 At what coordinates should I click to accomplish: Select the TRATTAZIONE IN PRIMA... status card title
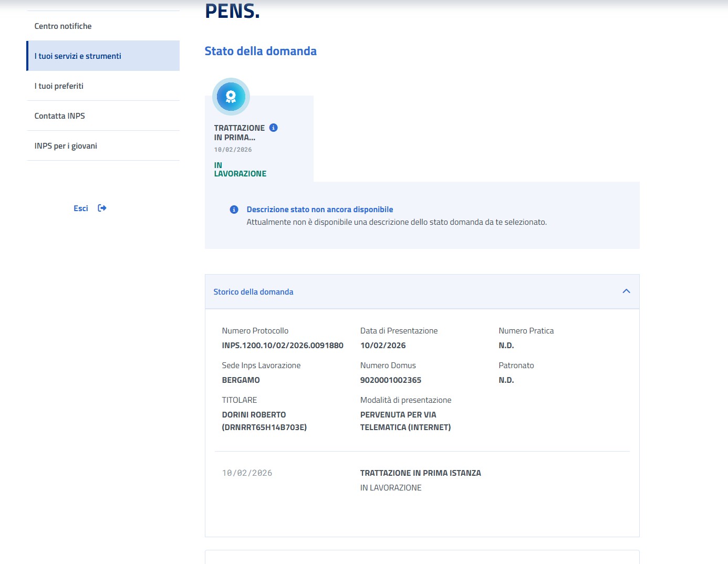pyautogui.click(x=239, y=132)
